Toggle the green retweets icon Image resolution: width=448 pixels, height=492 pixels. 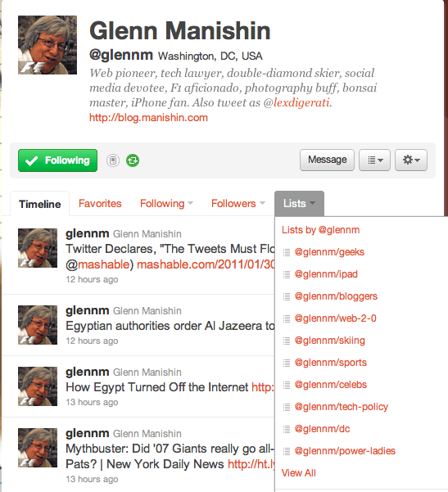(133, 160)
